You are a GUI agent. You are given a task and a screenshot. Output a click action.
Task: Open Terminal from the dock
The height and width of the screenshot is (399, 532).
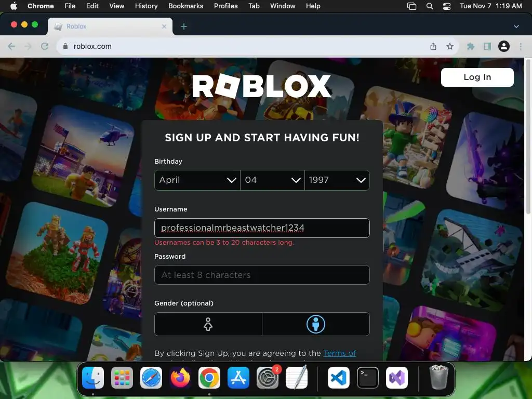pos(368,378)
